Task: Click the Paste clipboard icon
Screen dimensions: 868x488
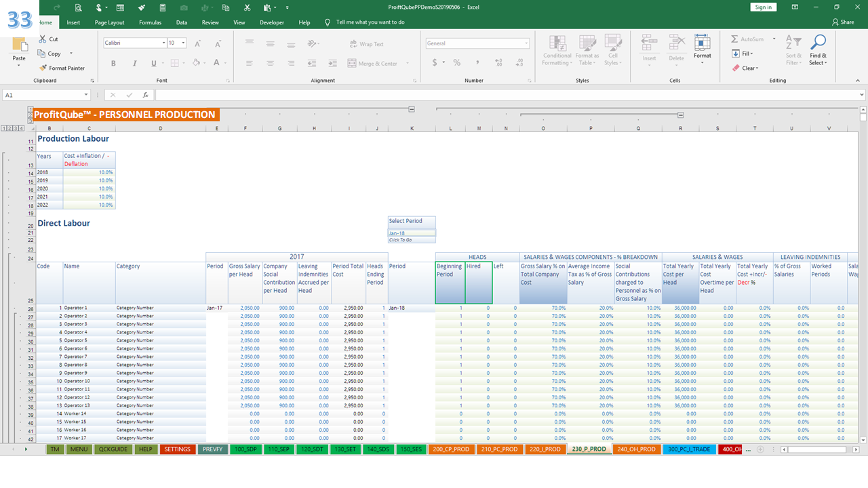Action: click(x=19, y=46)
